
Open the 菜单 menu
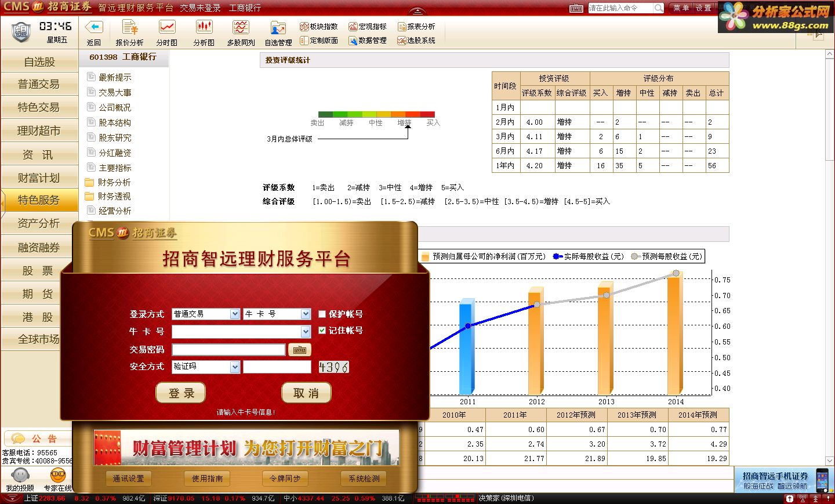click(x=681, y=8)
